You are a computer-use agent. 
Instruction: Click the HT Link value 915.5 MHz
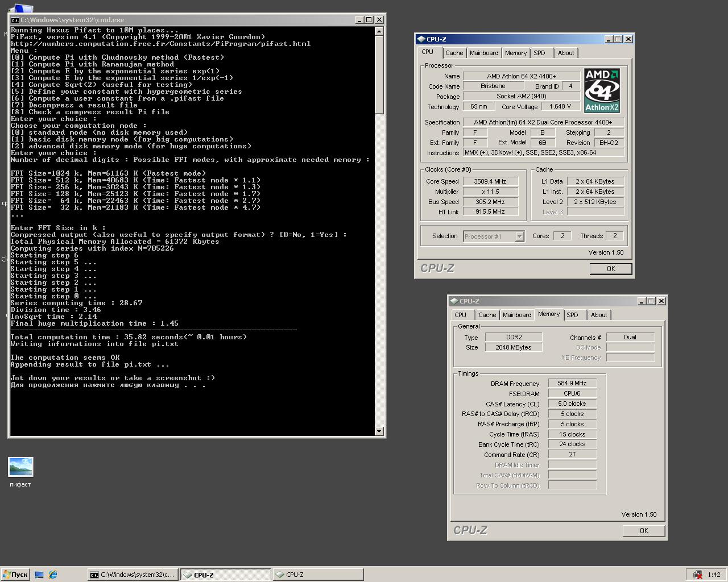pos(490,212)
